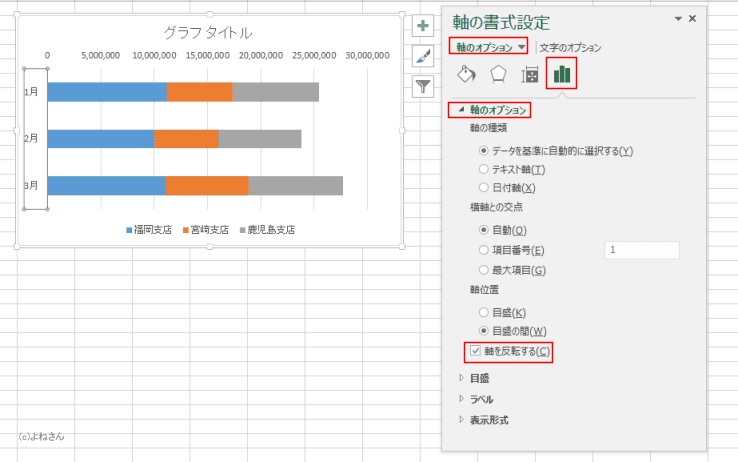Select blue 福岡支店 bar for 1月
The height and width of the screenshot is (462, 738).
pos(107,92)
